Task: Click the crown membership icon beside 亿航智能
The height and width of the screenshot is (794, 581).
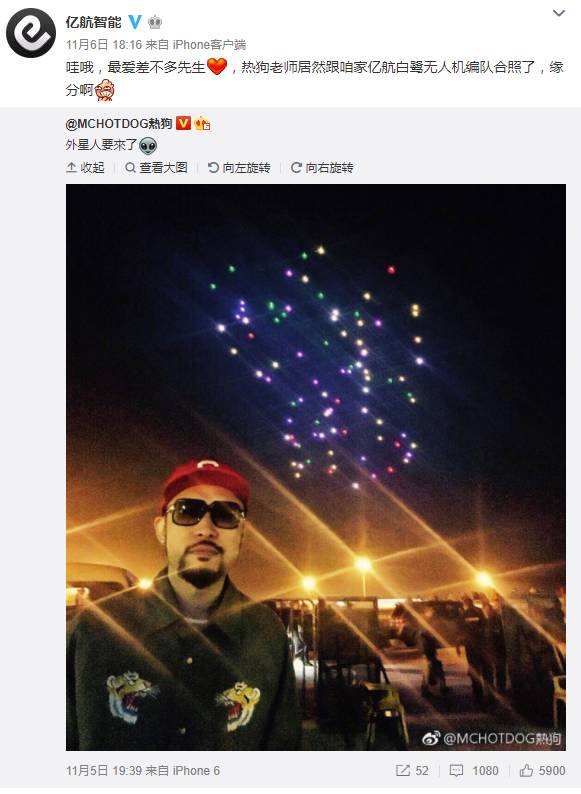Action: click(x=154, y=22)
